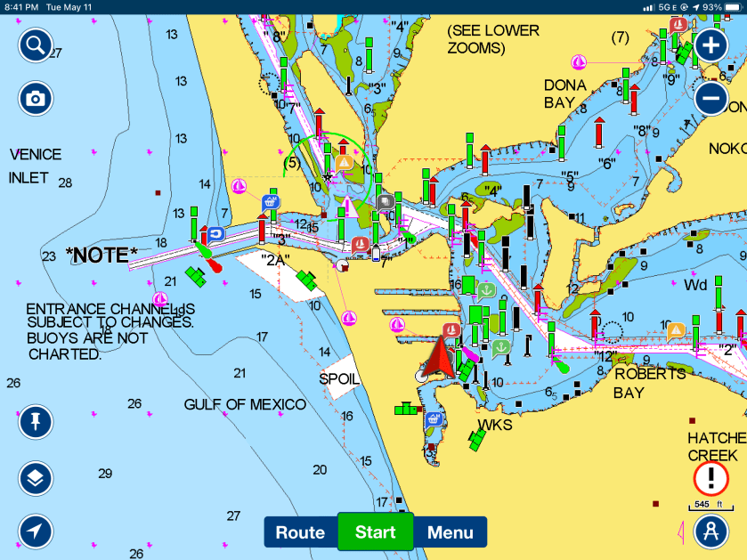Viewport: 747px width, 560px height.
Task: Open the Menu button
Action: (x=450, y=532)
